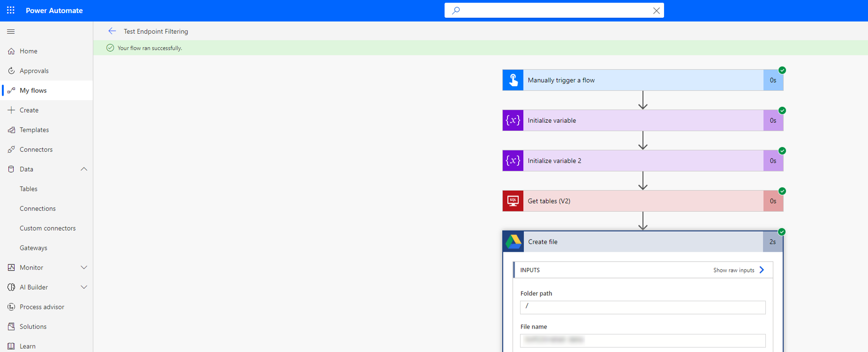Click the Folder path field
The width and height of the screenshot is (868, 352).
[642, 307]
